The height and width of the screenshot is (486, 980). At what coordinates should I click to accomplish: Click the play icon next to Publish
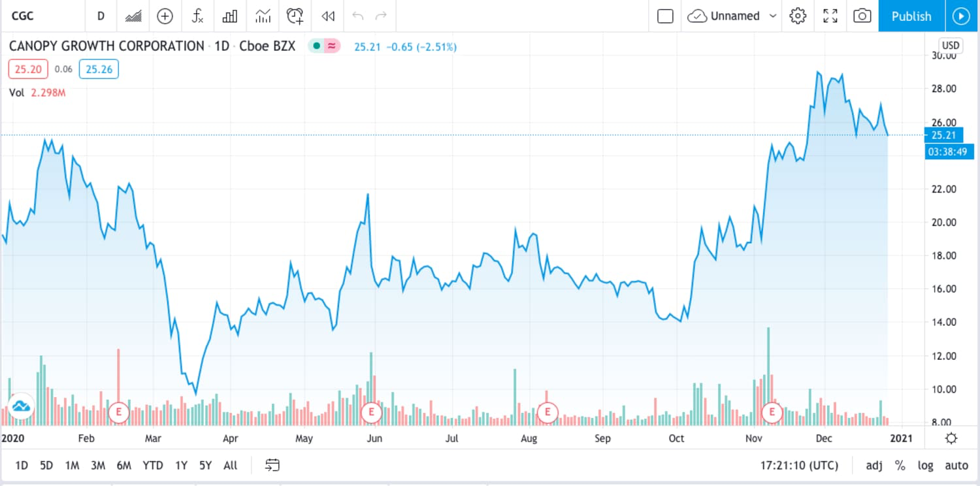tap(961, 16)
